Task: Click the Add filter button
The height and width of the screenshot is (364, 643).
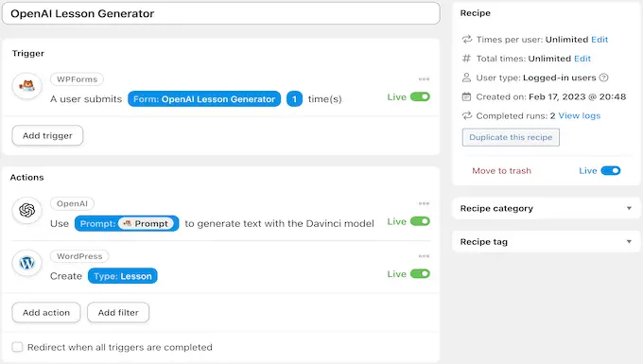Action: tap(118, 313)
